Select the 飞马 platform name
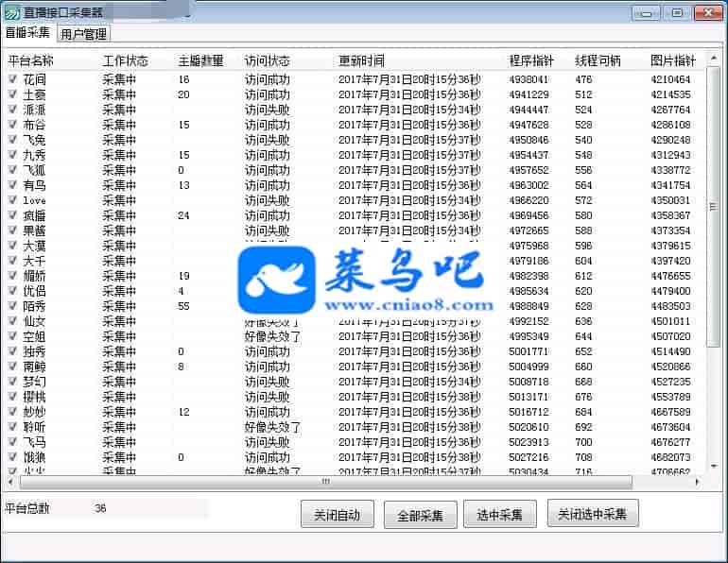 [x=34, y=442]
